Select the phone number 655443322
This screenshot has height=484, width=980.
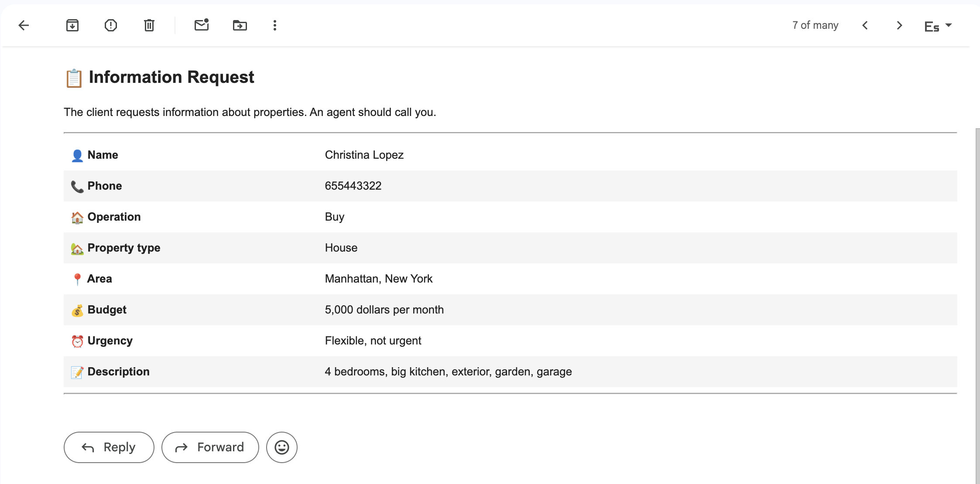point(353,186)
